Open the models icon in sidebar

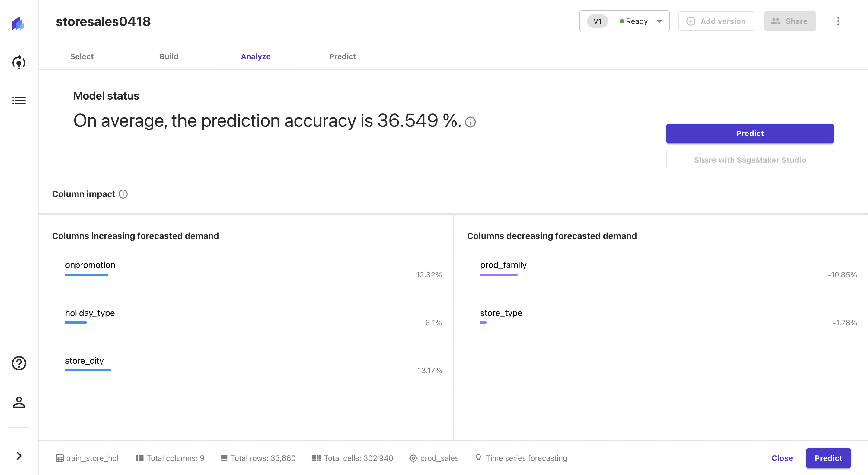(19, 62)
